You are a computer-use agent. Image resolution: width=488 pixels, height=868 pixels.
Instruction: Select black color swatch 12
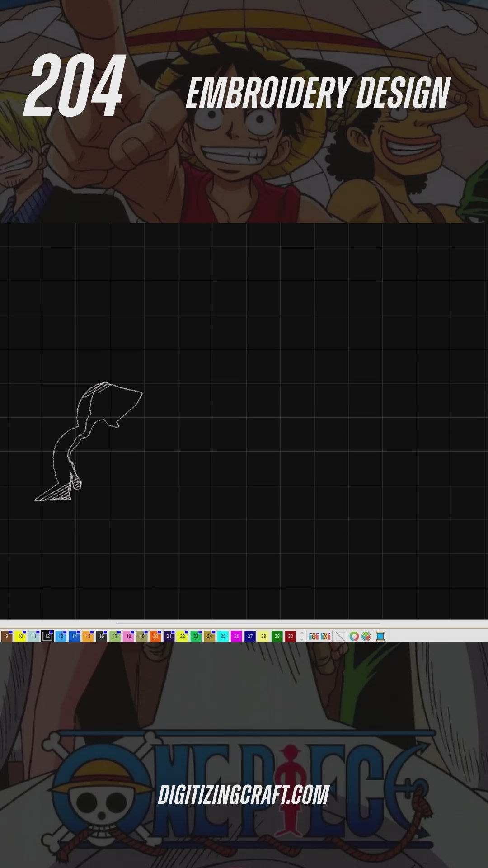click(47, 637)
